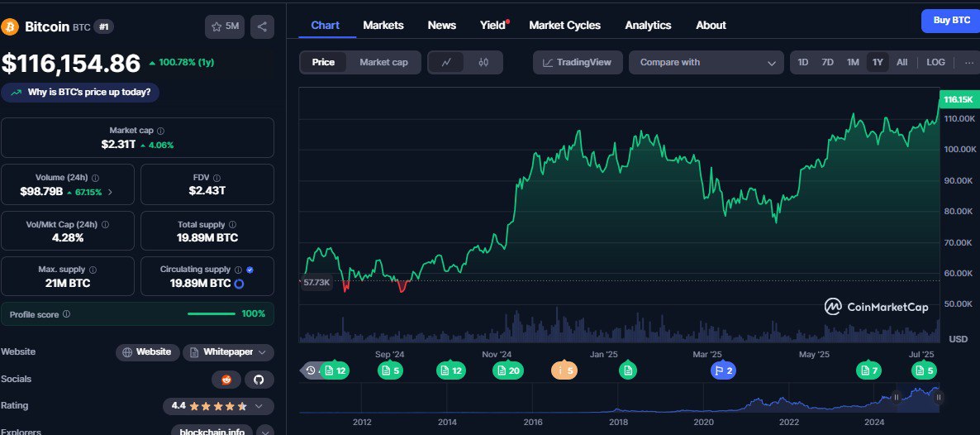Open the Markets tab
The image size is (980, 435).
pyautogui.click(x=383, y=25)
